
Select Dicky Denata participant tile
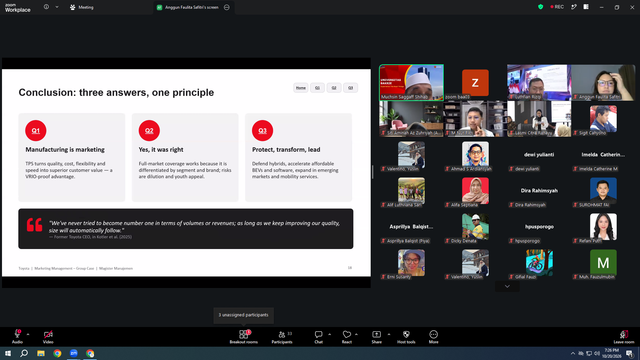(475, 227)
